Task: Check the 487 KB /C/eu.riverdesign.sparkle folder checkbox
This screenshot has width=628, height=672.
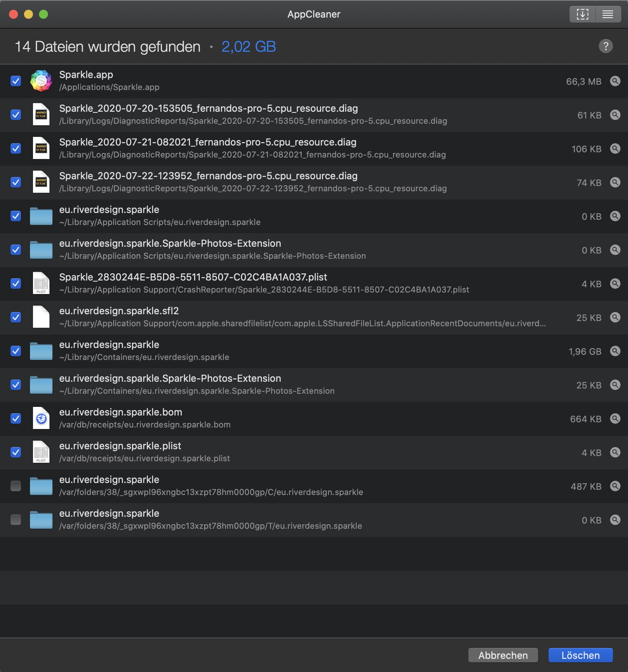Action: 16,486
